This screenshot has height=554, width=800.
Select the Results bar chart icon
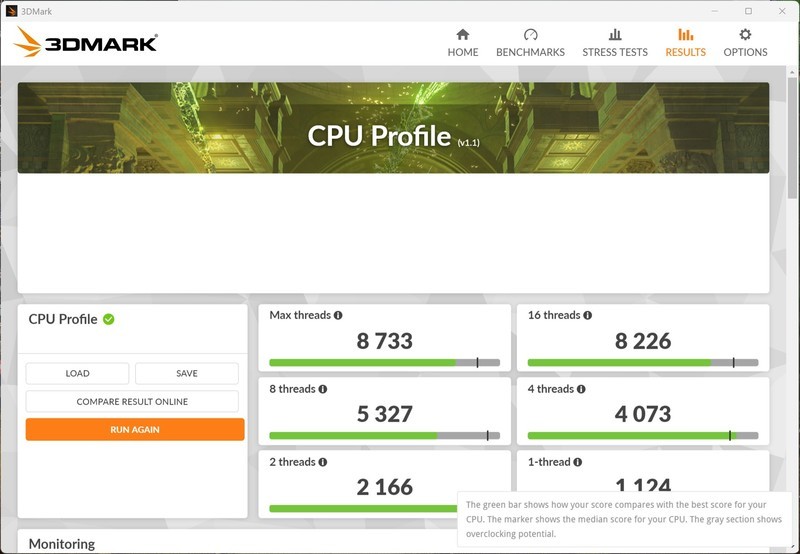(x=685, y=35)
